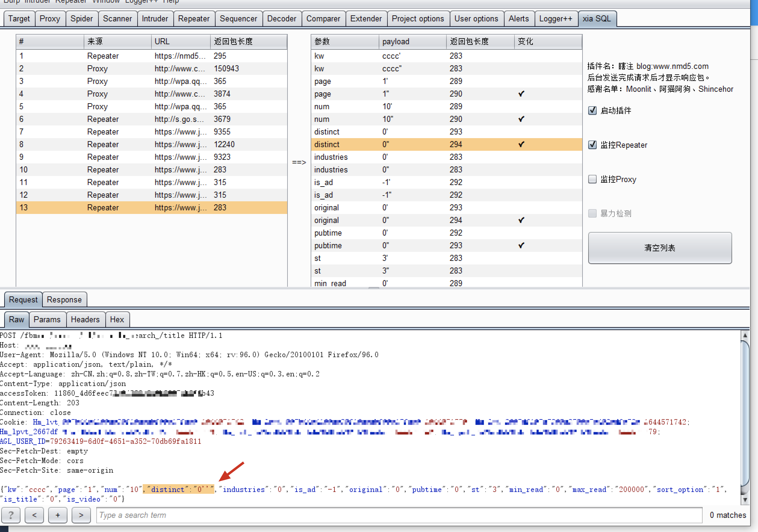Image resolution: width=758 pixels, height=532 pixels.
Task: Open the Decoder tab
Action: 281,19
